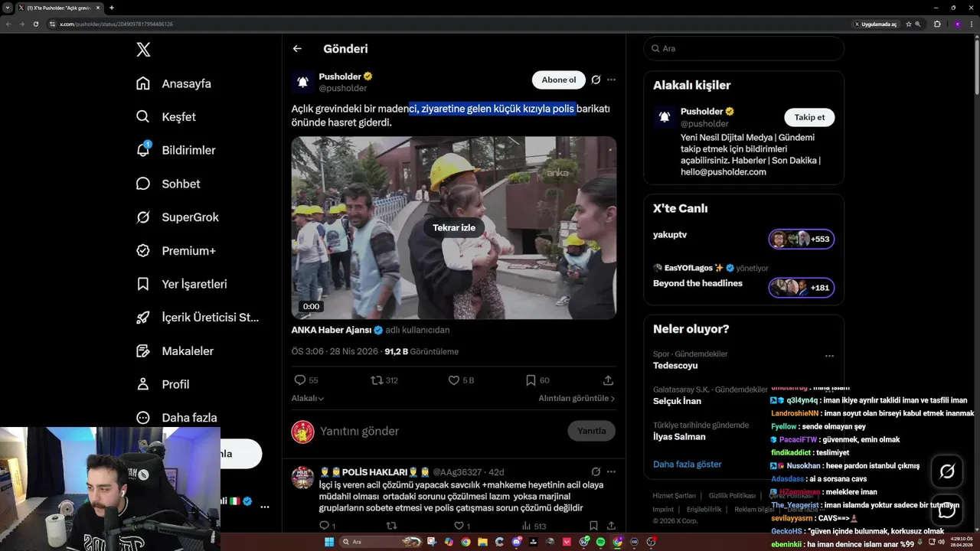Click the back arrow next to Gönderi
The height and width of the screenshot is (551, 980).
point(297,49)
